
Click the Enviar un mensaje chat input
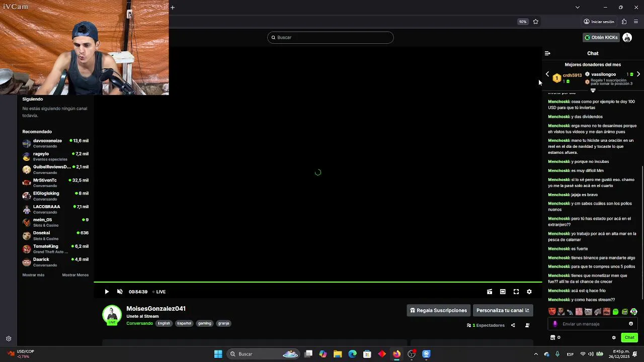(594, 324)
